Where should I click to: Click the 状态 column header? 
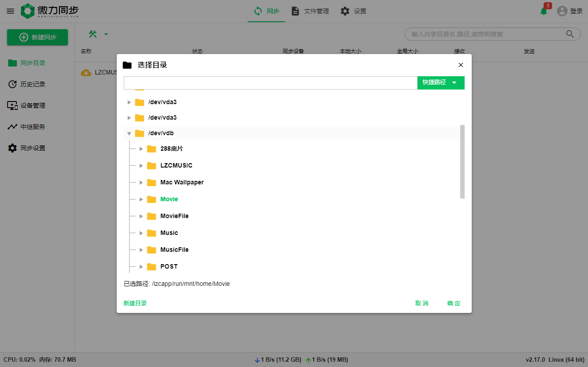point(197,51)
